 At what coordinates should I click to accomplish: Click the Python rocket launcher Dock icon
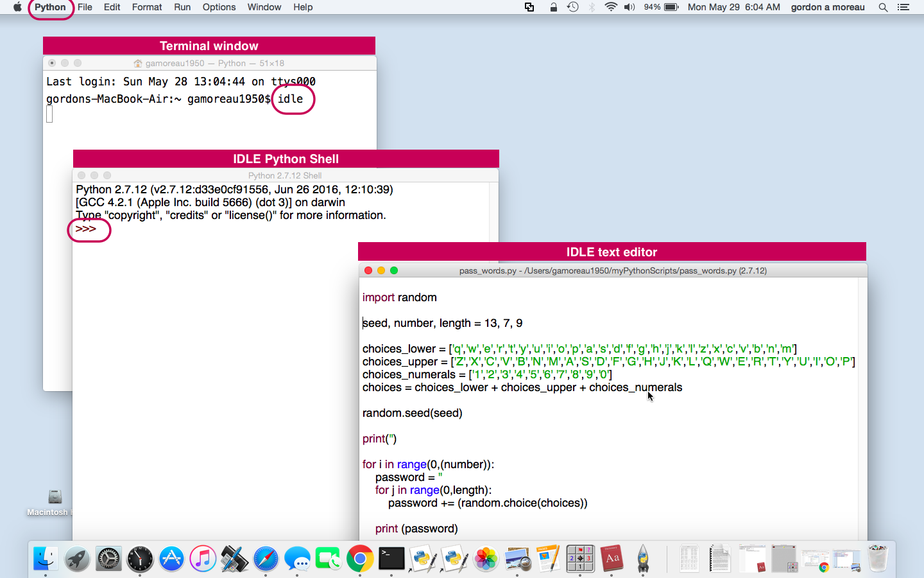click(643, 559)
